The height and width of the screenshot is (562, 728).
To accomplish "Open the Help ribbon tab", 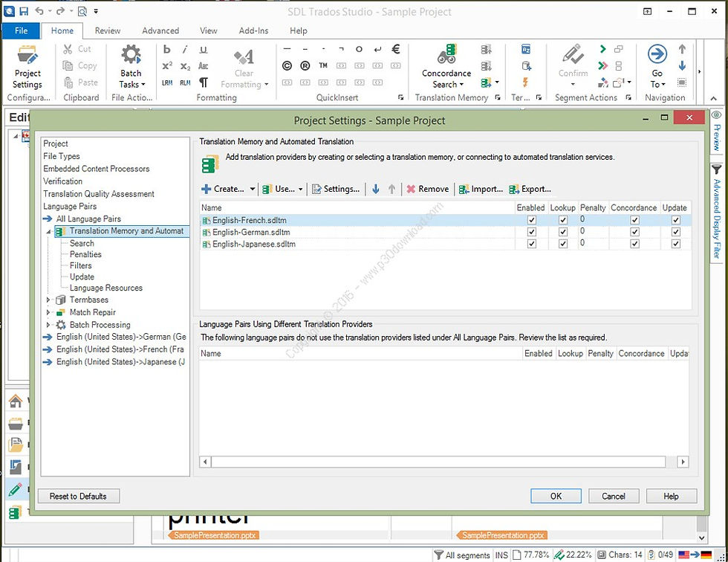I will click(x=299, y=30).
